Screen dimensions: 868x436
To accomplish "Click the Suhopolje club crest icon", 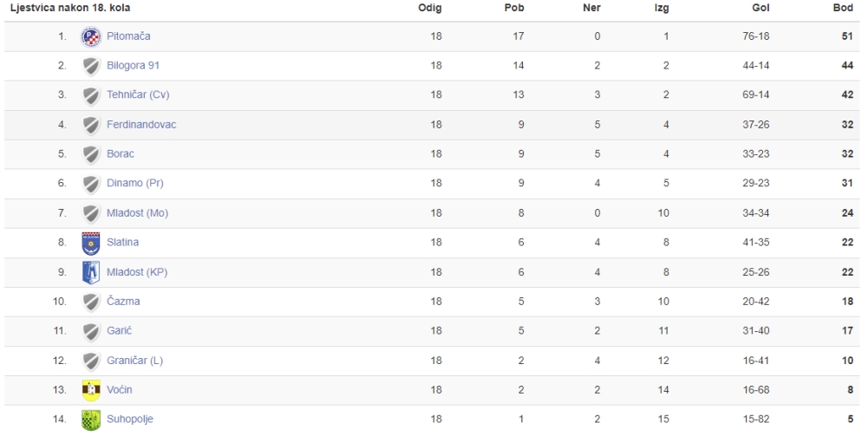I will 91,420.
